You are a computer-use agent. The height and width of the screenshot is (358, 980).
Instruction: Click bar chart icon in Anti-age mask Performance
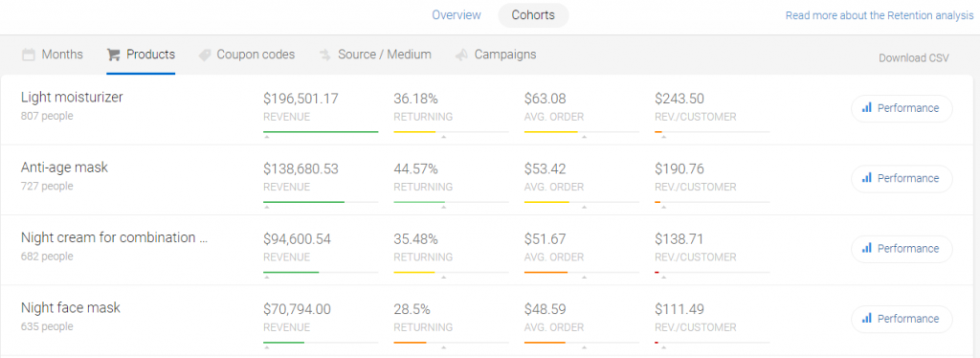pos(866,177)
